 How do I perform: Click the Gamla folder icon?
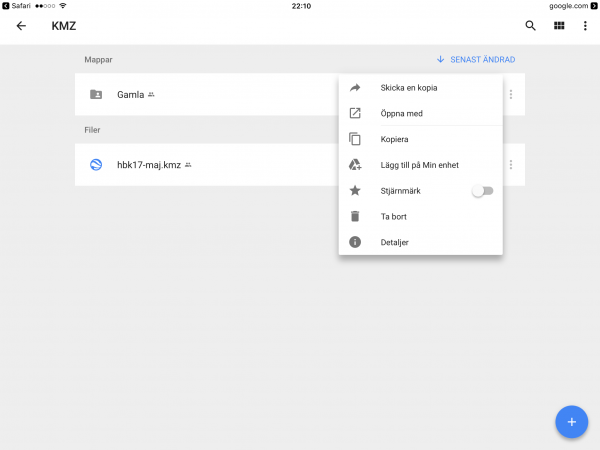tap(96, 94)
